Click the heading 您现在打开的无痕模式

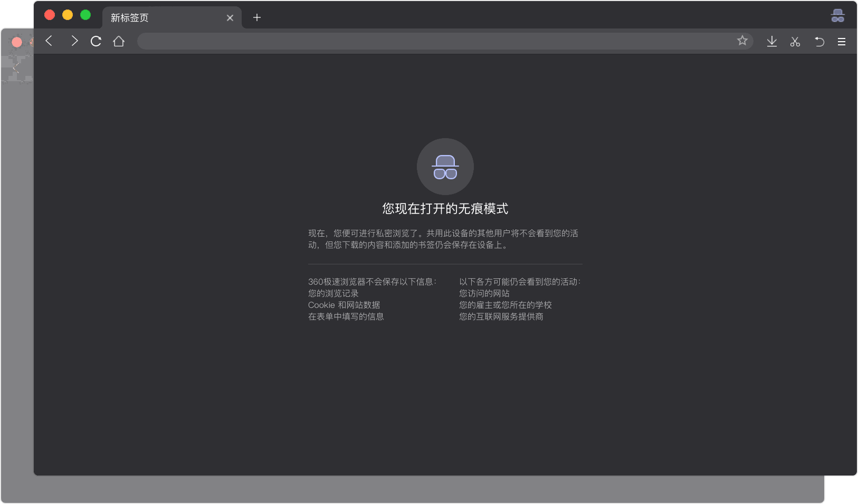click(445, 209)
